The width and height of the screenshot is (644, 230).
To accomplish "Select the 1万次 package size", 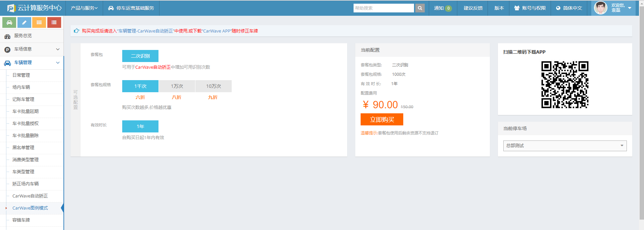I will tap(177, 86).
